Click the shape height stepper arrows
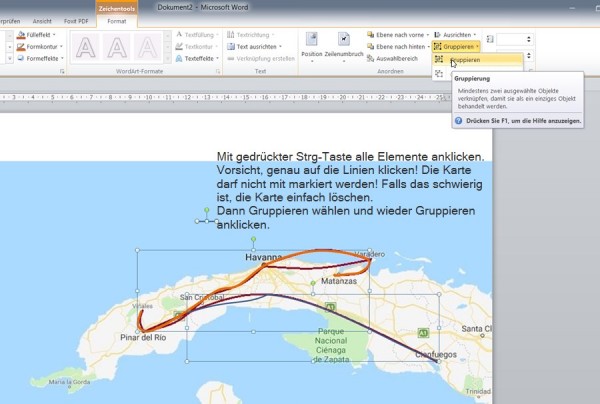Screen dimensions: 600x404 (528, 39)
